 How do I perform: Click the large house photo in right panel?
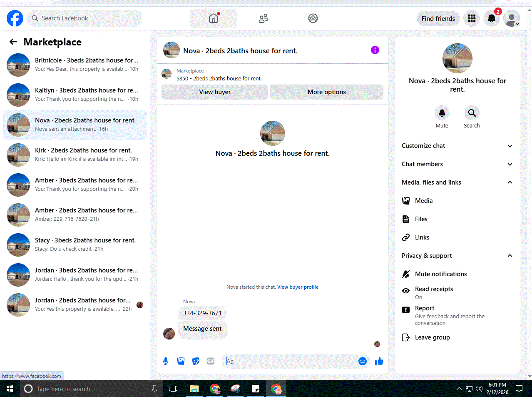click(x=457, y=58)
